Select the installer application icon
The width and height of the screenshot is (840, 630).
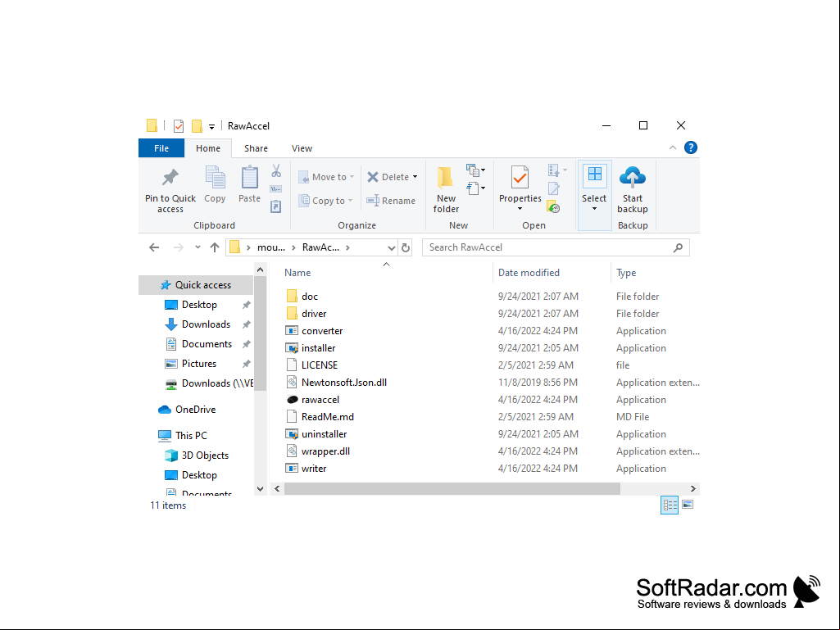(x=292, y=348)
